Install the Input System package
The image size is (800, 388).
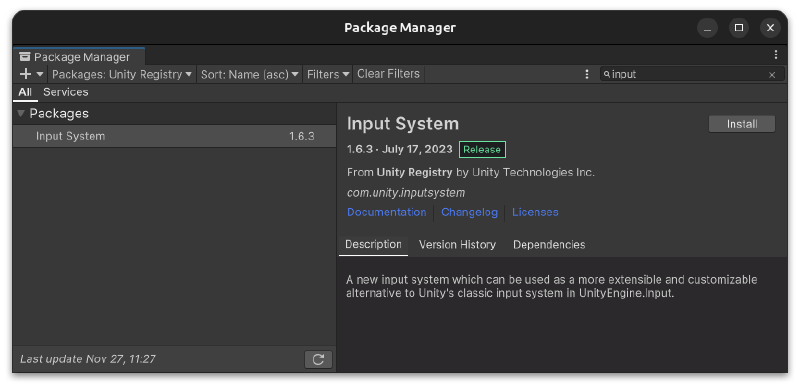[x=742, y=124]
